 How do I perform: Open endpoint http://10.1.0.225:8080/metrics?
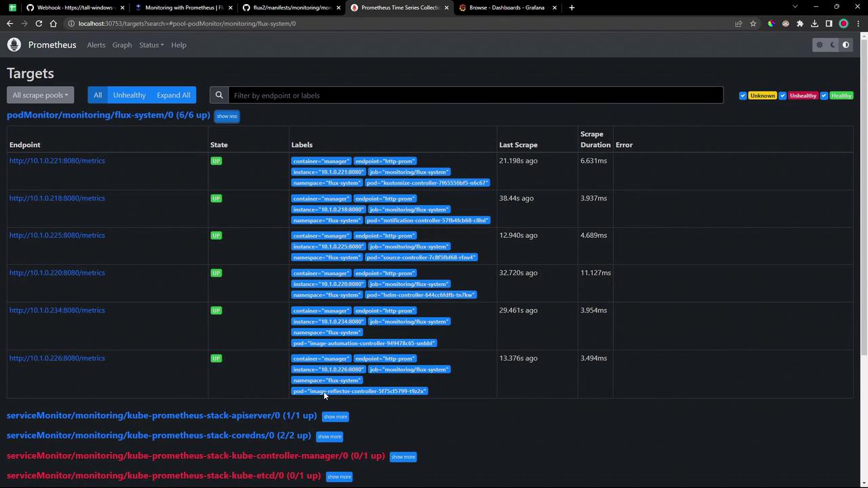[57, 235]
